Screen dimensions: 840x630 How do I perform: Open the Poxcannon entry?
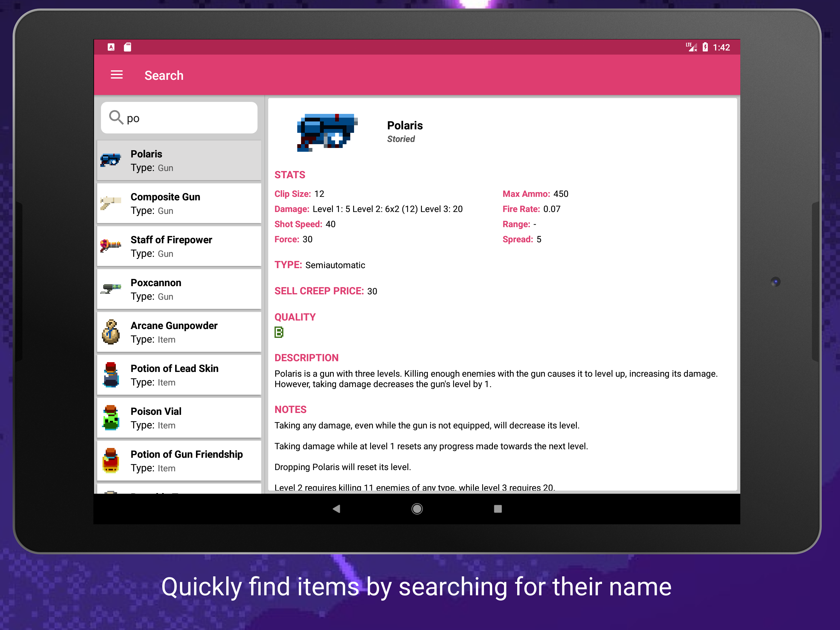pos(179,289)
